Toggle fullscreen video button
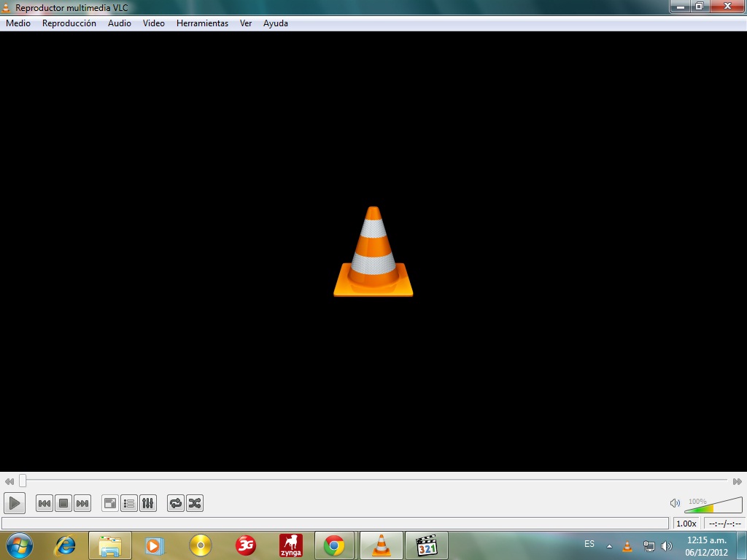 110,503
